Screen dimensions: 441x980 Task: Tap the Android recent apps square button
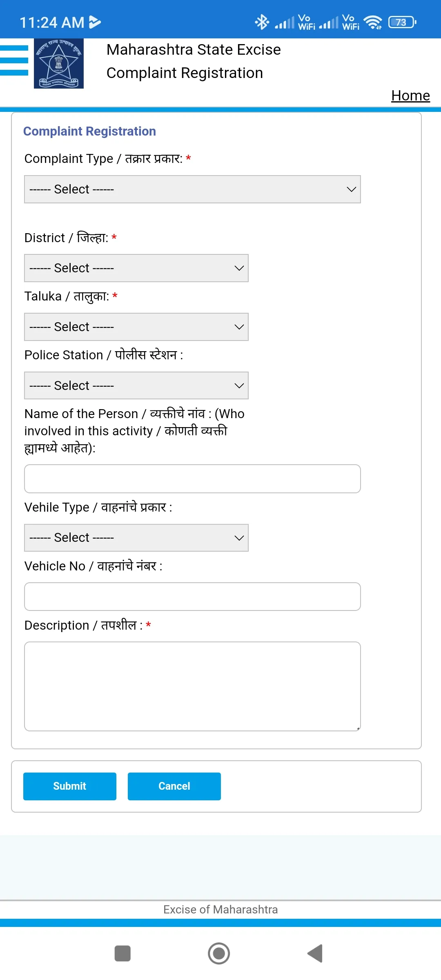coord(122,953)
